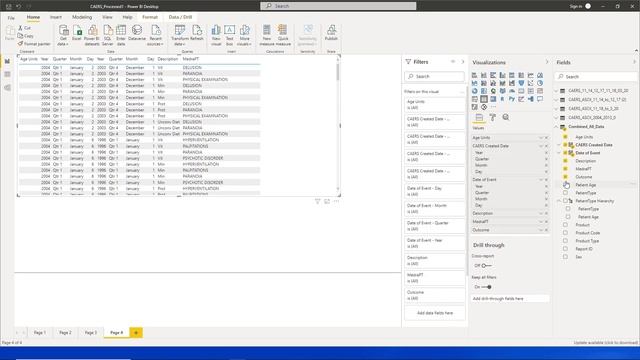Viewport: 640px width, 360px height.
Task: Check the Sex field
Action: coord(565,257)
